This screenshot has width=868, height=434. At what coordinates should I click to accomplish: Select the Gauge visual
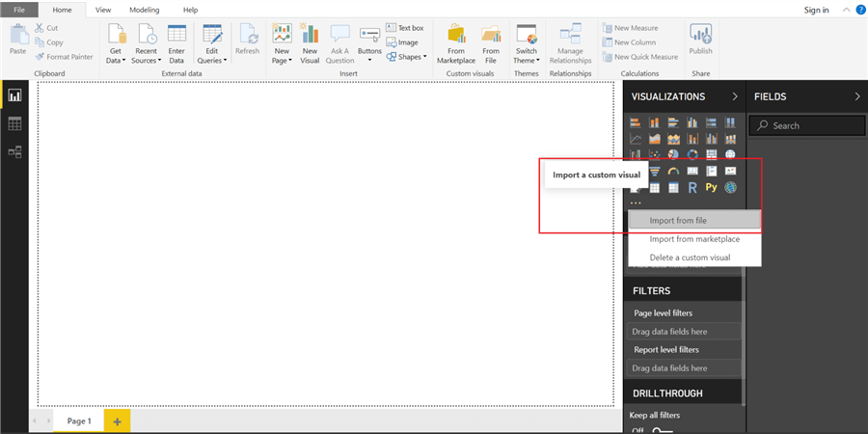tap(673, 171)
